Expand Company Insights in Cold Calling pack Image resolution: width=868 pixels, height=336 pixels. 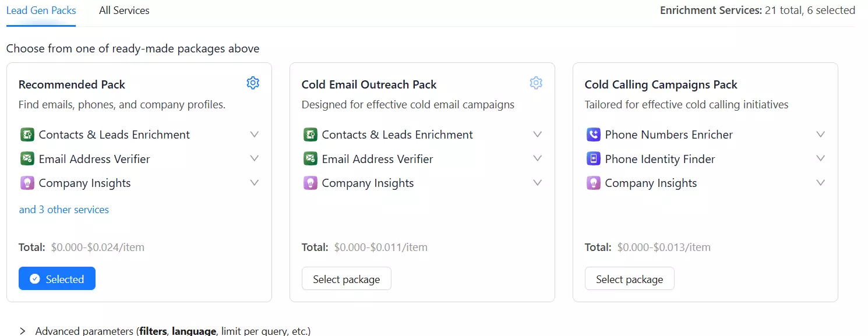tap(821, 182)
